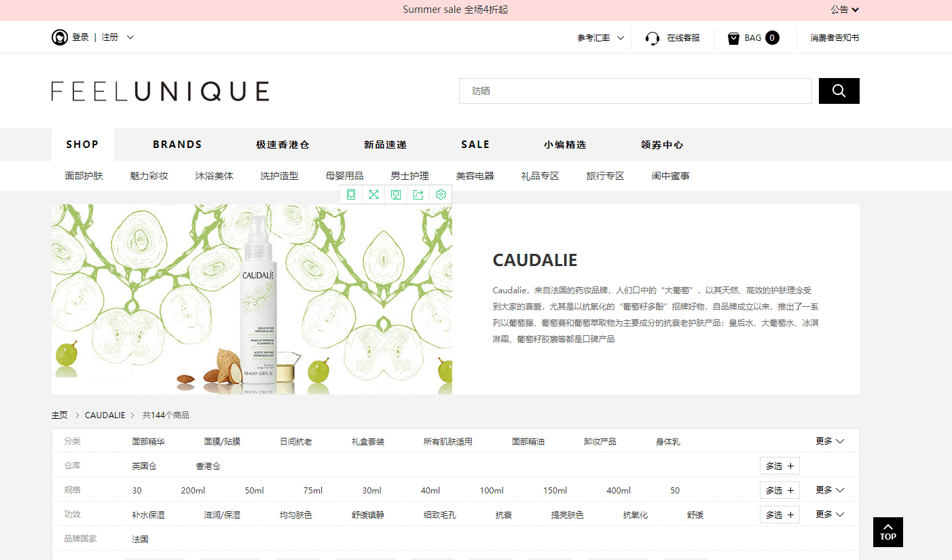This screenshot has width=952, height=560.
Task: Click the bag item count badge 0
Action: coord(772,38)
